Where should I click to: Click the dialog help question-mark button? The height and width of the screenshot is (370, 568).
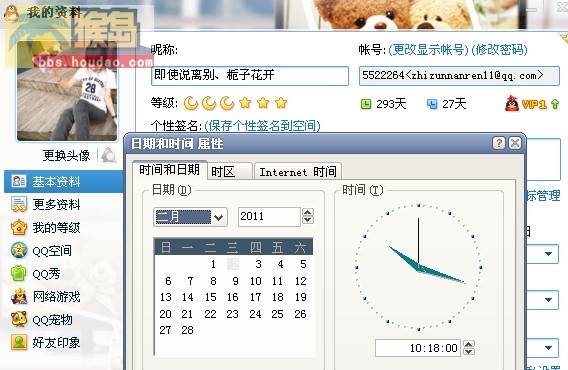tap(499, 143)
